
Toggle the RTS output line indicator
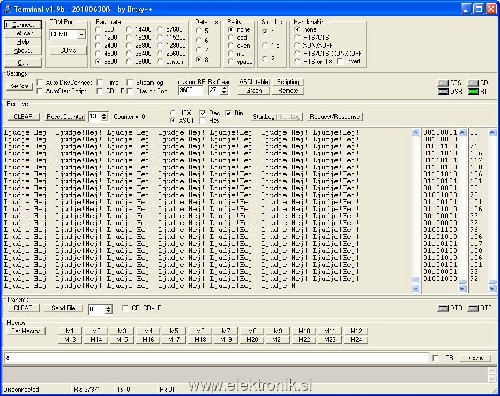coord(473,308)
